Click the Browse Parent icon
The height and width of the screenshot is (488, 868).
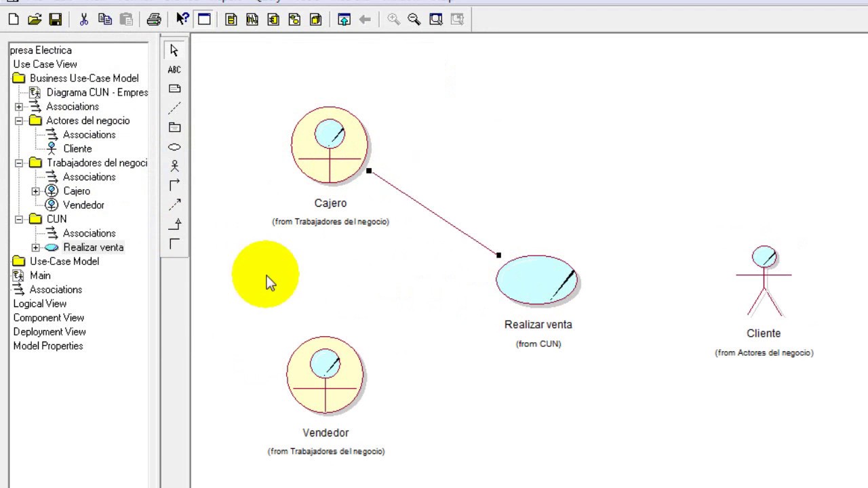point(344,20)
